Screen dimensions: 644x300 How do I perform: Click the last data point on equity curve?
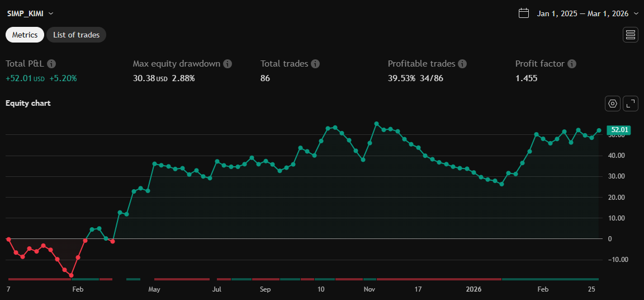pyautogui.click(x=599, y=130)
